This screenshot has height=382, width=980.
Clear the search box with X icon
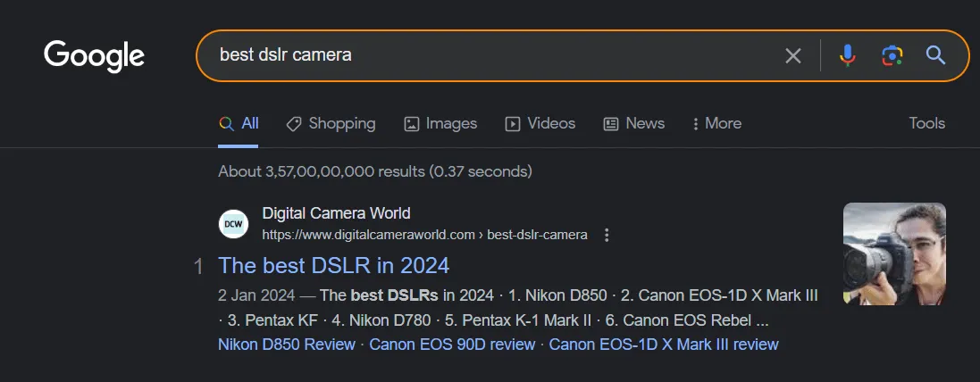[793, 55]
